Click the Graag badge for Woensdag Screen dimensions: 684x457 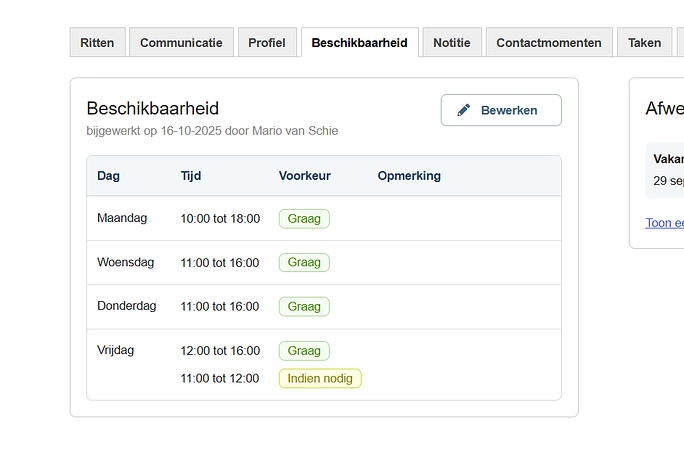[304, 262]
